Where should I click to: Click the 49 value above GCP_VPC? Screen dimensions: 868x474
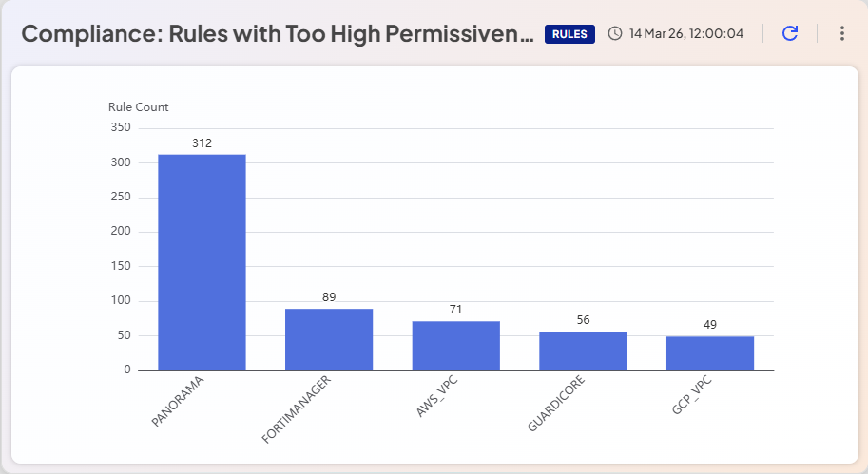[710, 325]
